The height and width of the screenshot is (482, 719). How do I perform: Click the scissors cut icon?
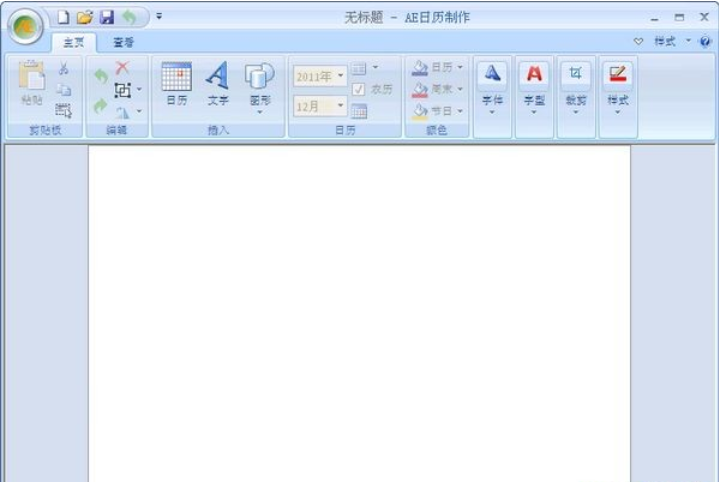tap(63, 68)
